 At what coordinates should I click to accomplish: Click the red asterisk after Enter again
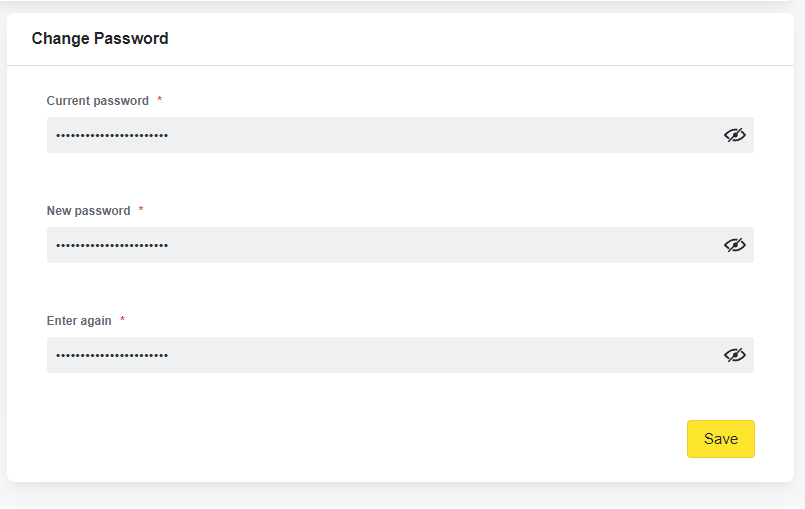122,318
